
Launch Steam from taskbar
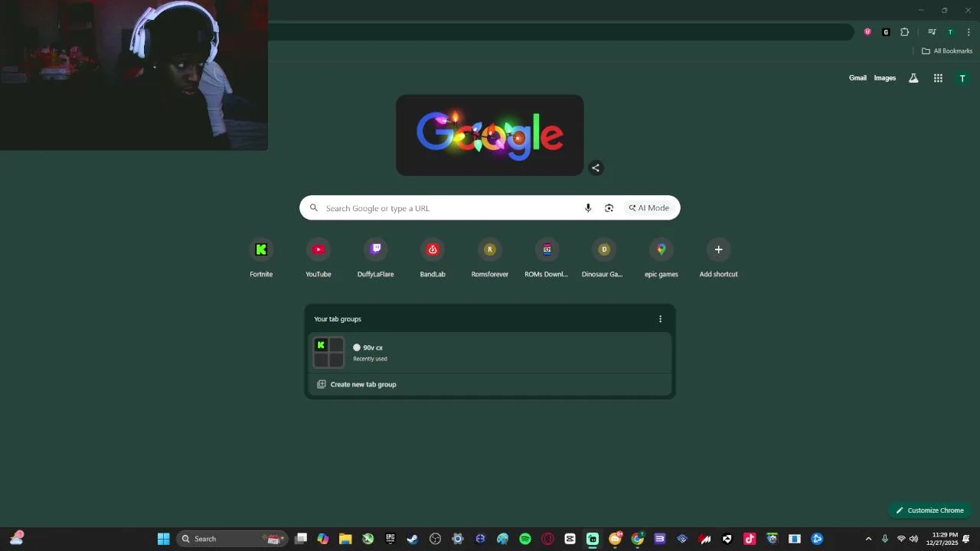point(413,539)
